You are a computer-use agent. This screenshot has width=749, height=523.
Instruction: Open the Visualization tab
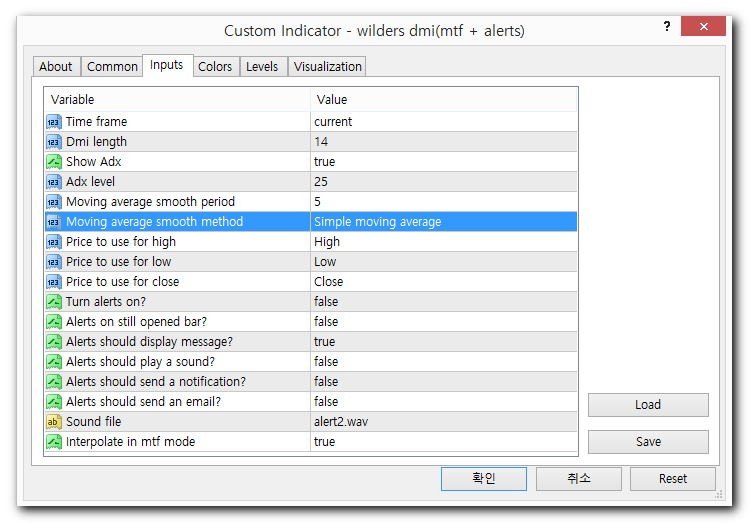click(327, 67)
